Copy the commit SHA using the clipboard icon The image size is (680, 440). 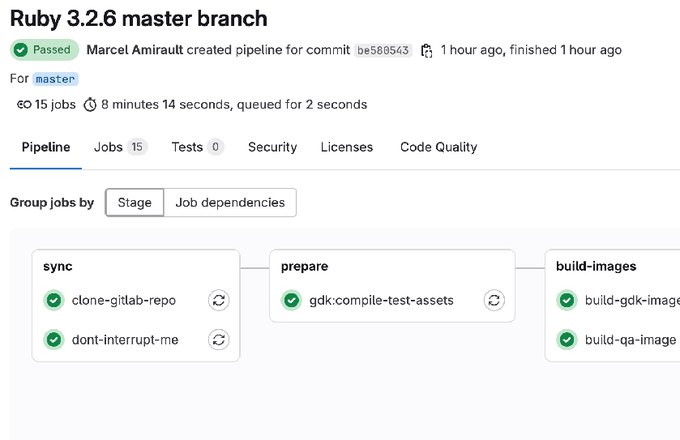click(427, 51)
